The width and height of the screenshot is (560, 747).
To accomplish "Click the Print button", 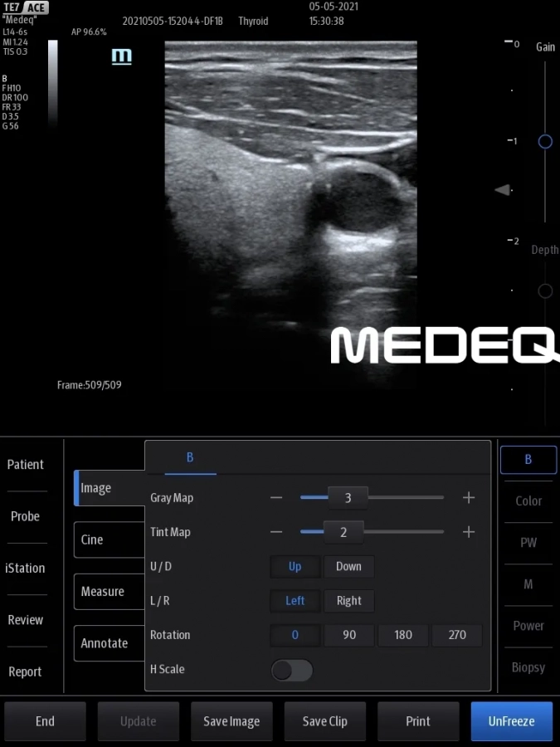I will coord(418,721).
